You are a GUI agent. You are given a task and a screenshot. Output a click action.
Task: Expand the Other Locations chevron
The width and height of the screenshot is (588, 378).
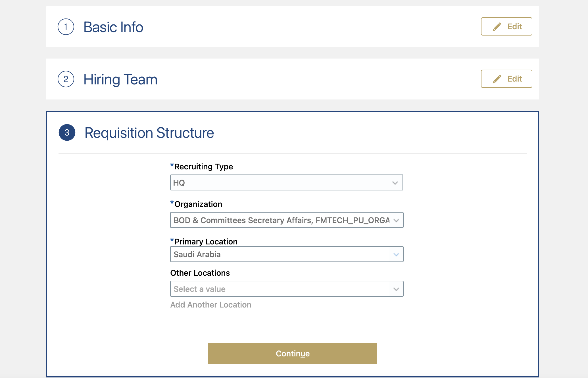(x=396, y=289)
